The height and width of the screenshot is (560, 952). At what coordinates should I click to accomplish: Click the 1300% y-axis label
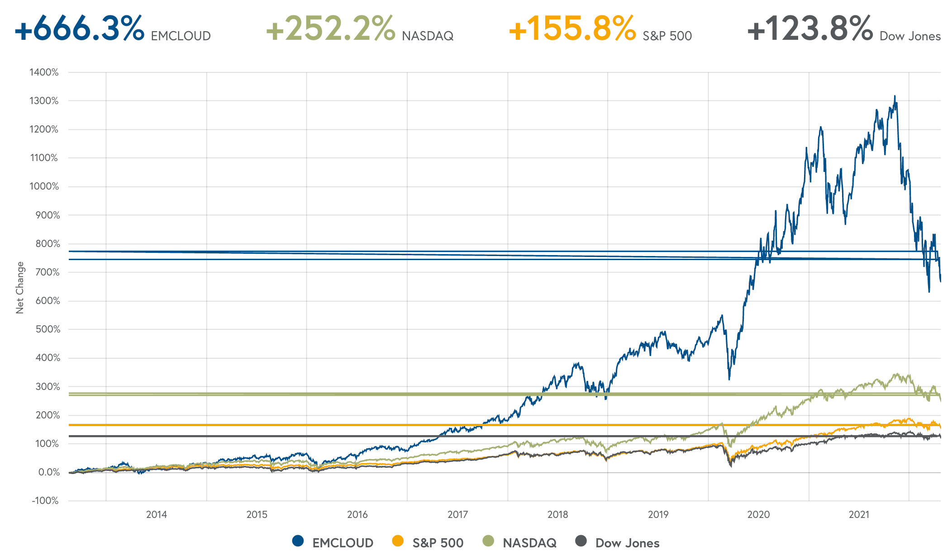click(x=44, y=101)
